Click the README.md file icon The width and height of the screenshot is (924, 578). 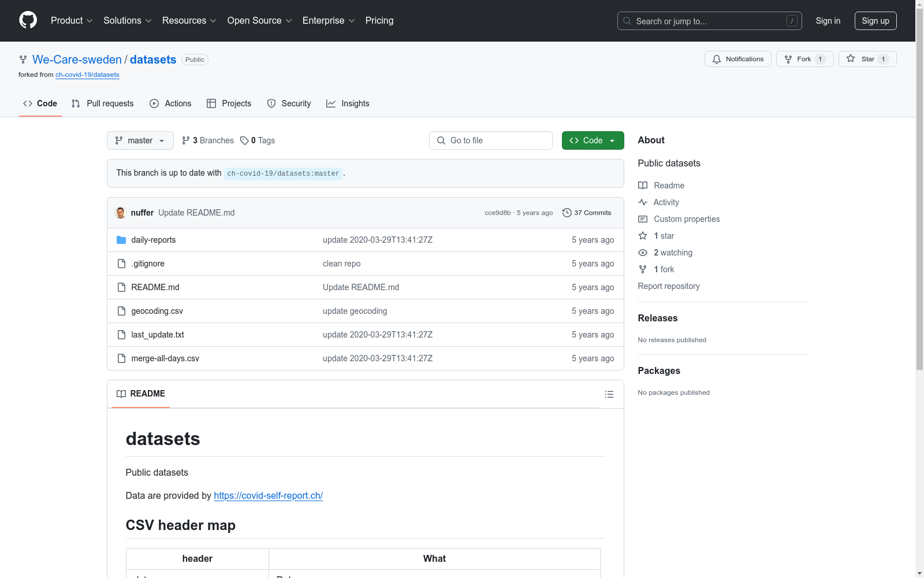point(121,287)
